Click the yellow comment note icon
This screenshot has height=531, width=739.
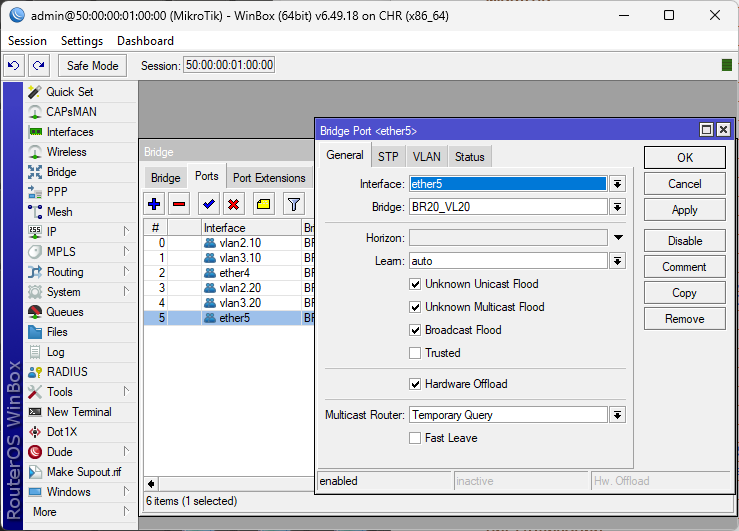263,204
